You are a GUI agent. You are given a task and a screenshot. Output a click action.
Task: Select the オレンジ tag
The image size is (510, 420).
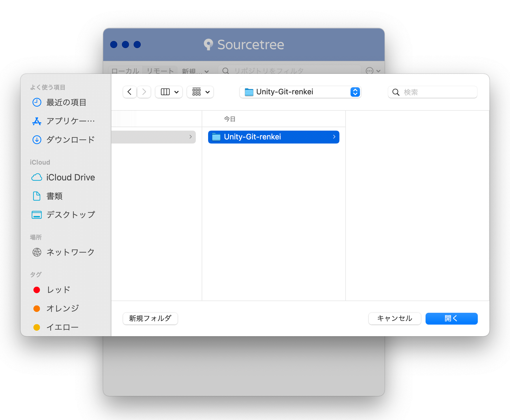tap(62, 308)
